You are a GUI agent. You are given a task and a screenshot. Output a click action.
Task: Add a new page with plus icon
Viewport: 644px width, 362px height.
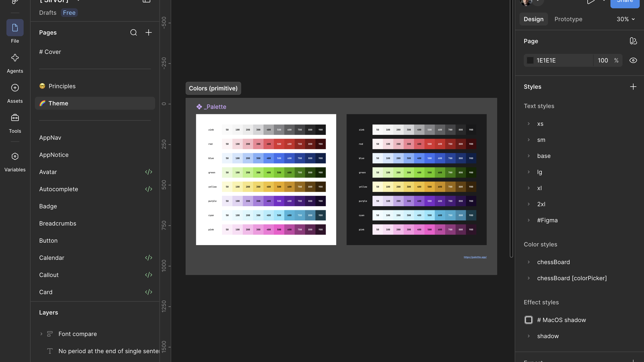click(x=149, y=32)
